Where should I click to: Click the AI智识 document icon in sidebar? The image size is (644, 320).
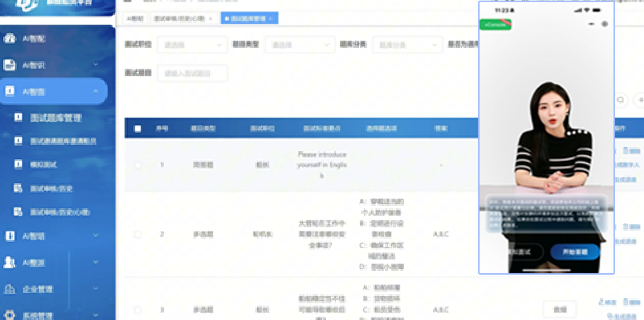[10, 65]
